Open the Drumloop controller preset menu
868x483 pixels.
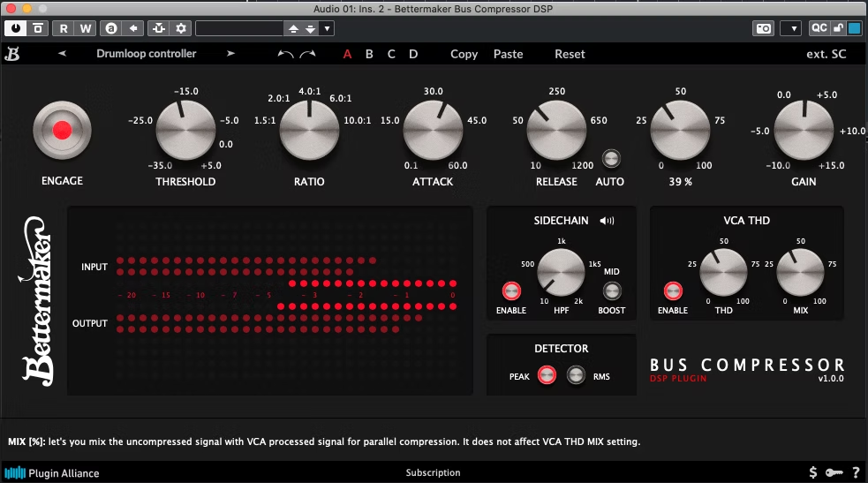point(147,54)
